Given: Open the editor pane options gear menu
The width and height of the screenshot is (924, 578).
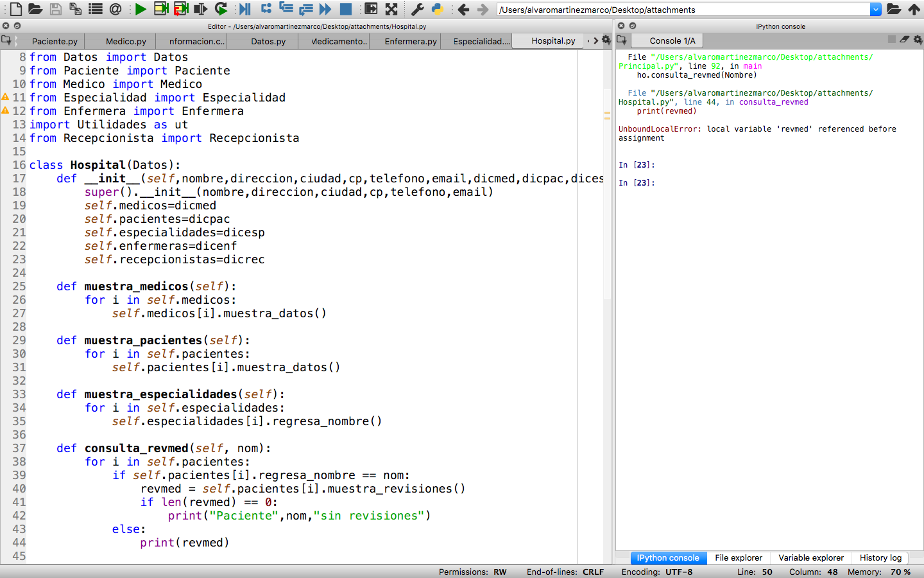Looking at the screenshot, I should coord(606,40).
